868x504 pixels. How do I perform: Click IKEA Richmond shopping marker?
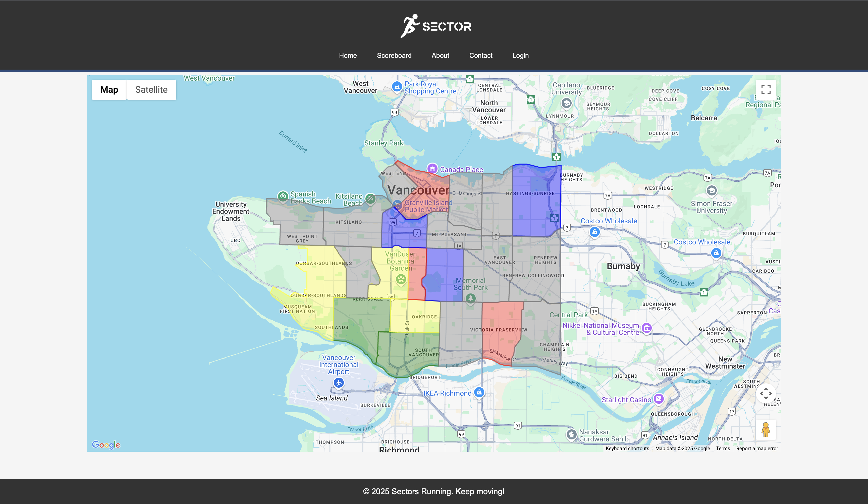(x=479, y=392)
